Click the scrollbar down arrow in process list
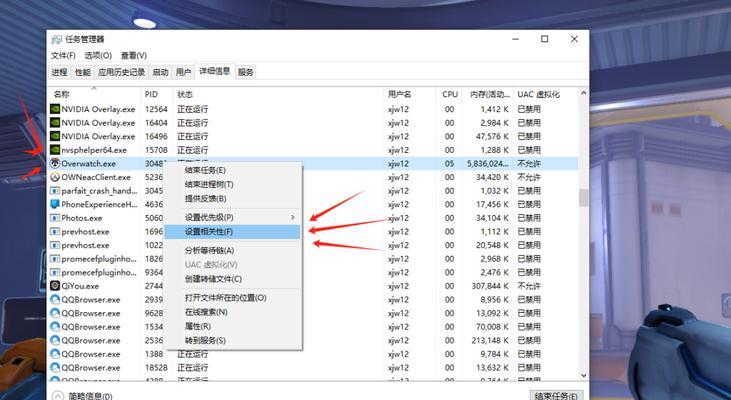 click(x=584, y=375)
